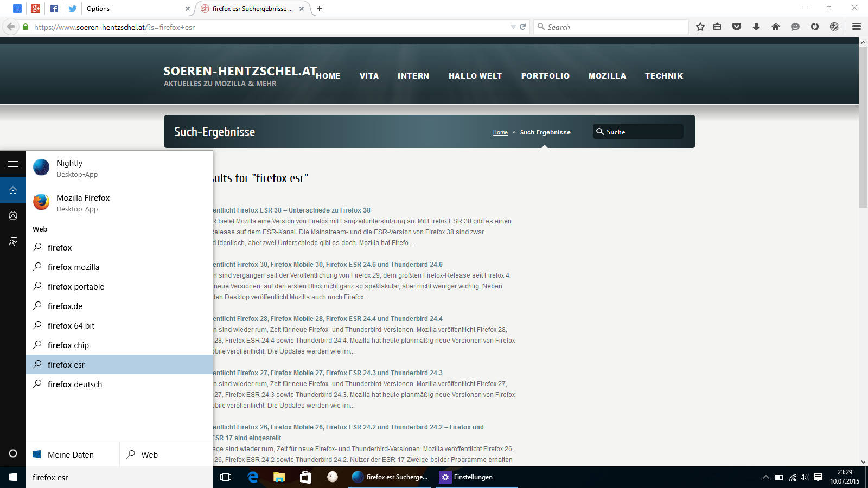This screenshot has width=868, height=488.
Task: Open the MOZILLA navigation menu item
Action: [x=607, y=76]
